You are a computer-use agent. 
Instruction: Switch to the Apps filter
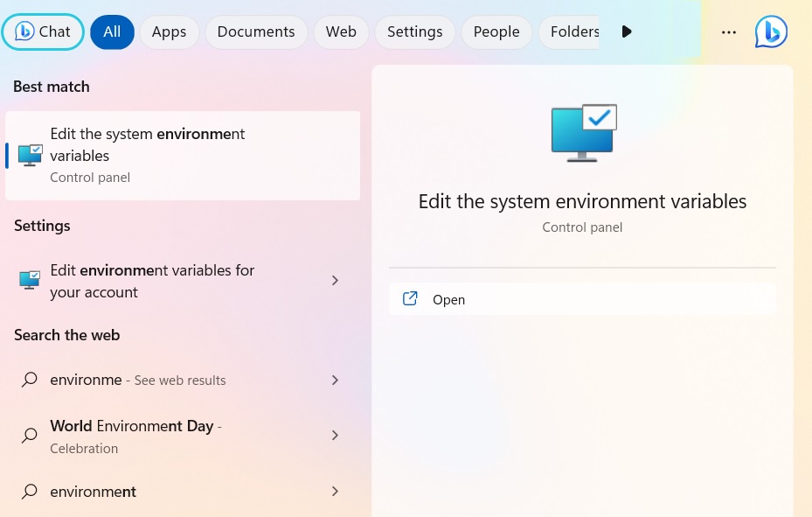(169, 31)
